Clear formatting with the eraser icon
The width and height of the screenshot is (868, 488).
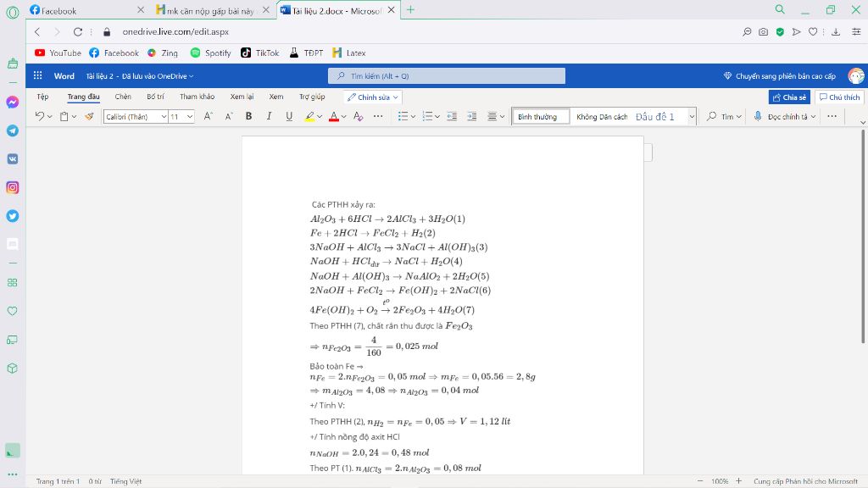tap(359, 116)
